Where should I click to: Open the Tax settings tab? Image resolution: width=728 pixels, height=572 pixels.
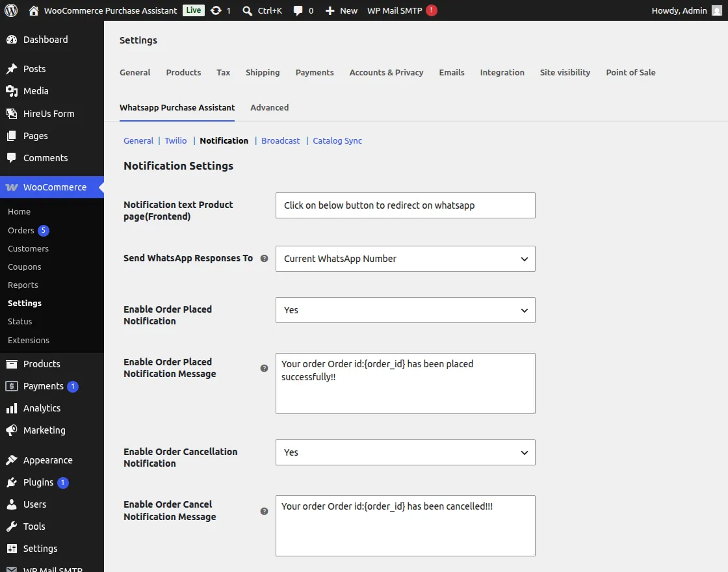click(224, 72)
